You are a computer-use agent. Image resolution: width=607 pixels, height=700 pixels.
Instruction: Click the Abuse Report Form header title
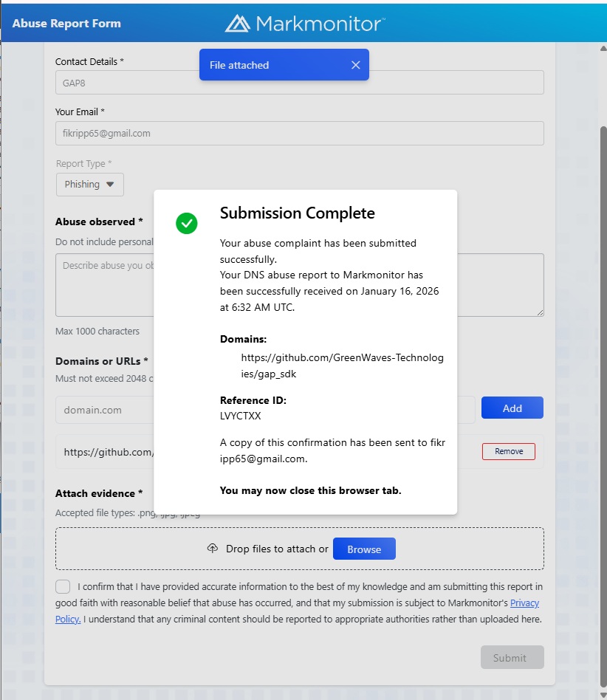tap(66, 24)
